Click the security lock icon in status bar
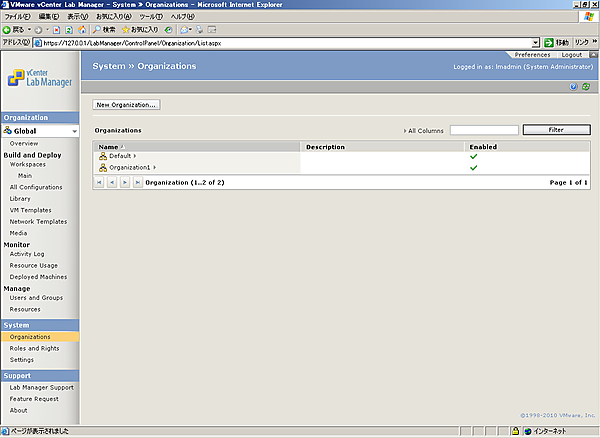The image size is (600, 438). (515, 431)
